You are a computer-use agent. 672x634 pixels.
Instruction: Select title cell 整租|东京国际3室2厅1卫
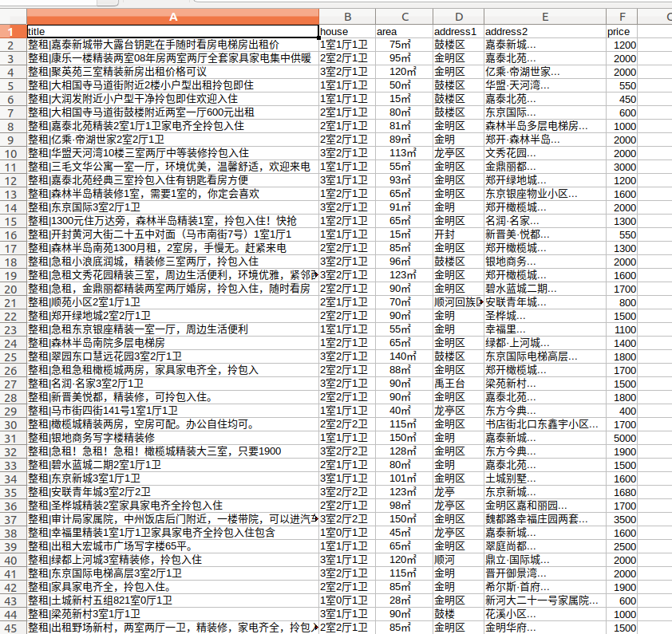point(172,207)
